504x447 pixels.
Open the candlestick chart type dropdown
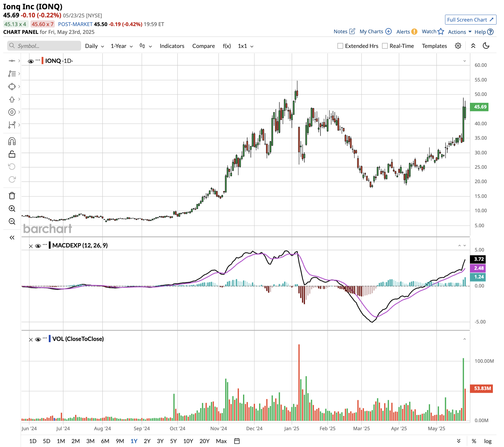(x=146, y=46)
